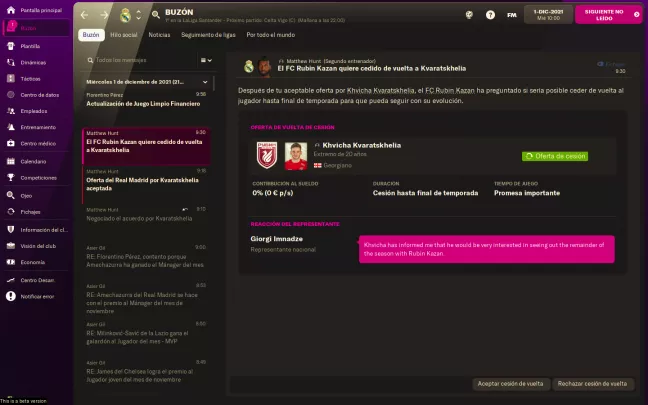Switch to Noticias tab
The height and width of the screenshot is (405, 648).
[159, 35]
